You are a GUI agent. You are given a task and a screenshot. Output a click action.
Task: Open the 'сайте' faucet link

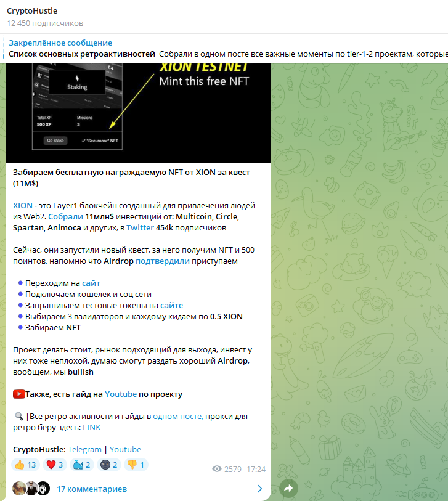tap(171, 306)
